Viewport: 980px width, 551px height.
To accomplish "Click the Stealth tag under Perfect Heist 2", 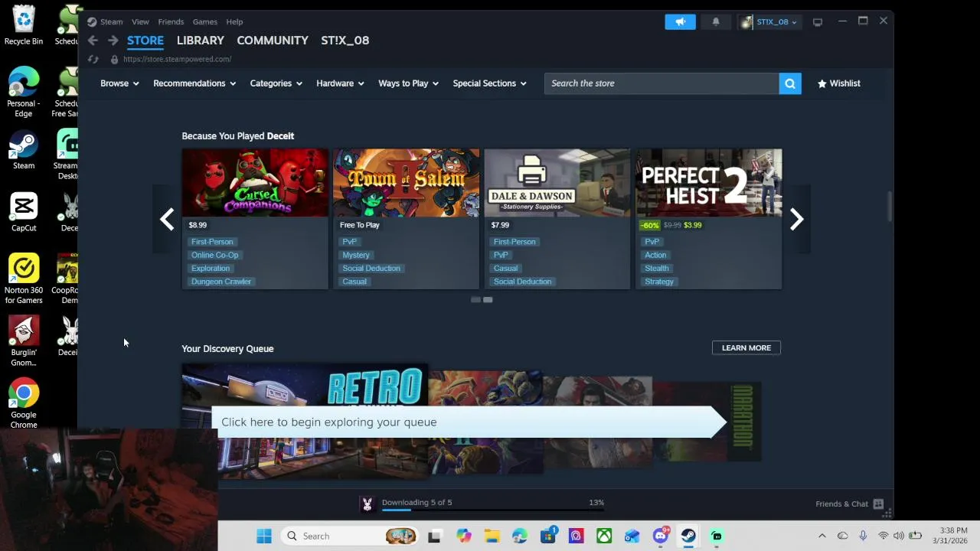I will tap(657, 269).
